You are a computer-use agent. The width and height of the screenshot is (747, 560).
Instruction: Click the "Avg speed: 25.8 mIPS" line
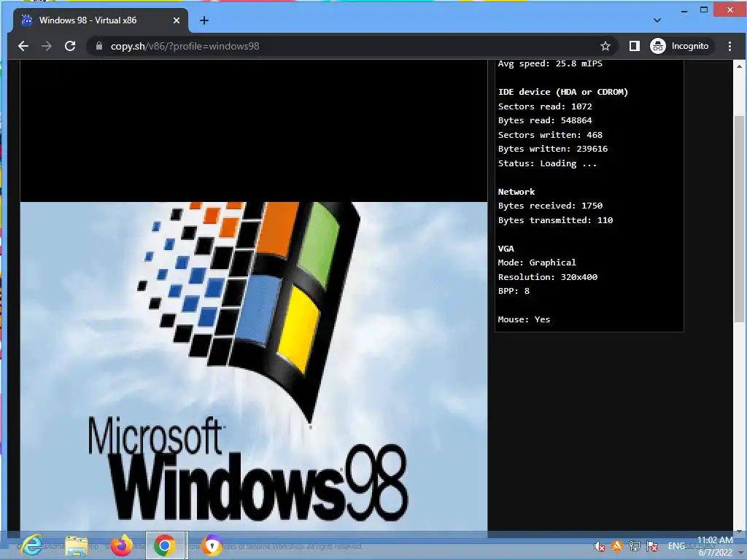(550, 64)
